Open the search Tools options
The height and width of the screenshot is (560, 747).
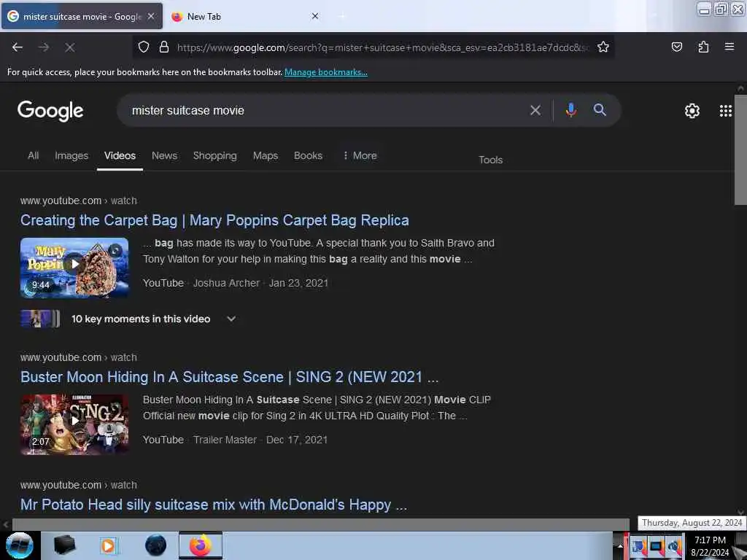(x=490, y=160)
